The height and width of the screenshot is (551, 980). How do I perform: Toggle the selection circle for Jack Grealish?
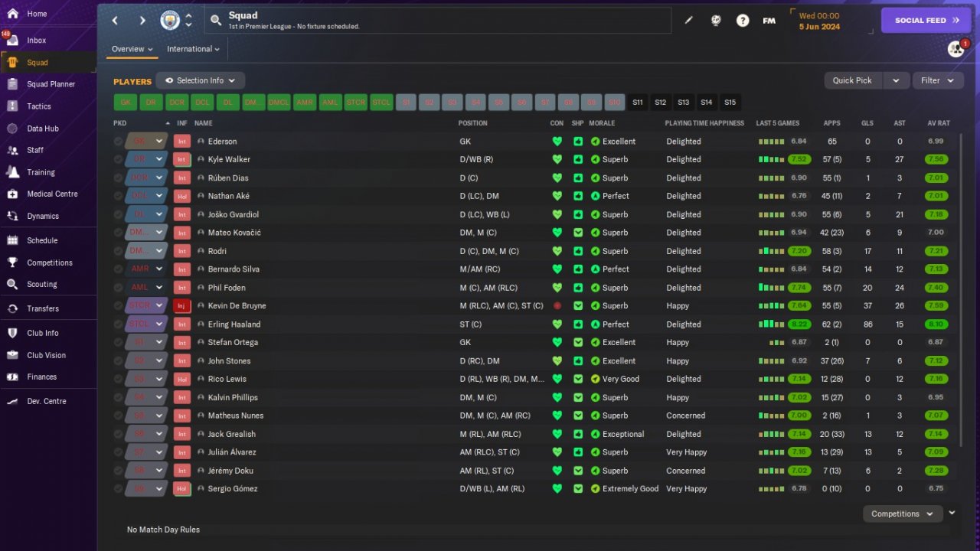coord(118,434)
